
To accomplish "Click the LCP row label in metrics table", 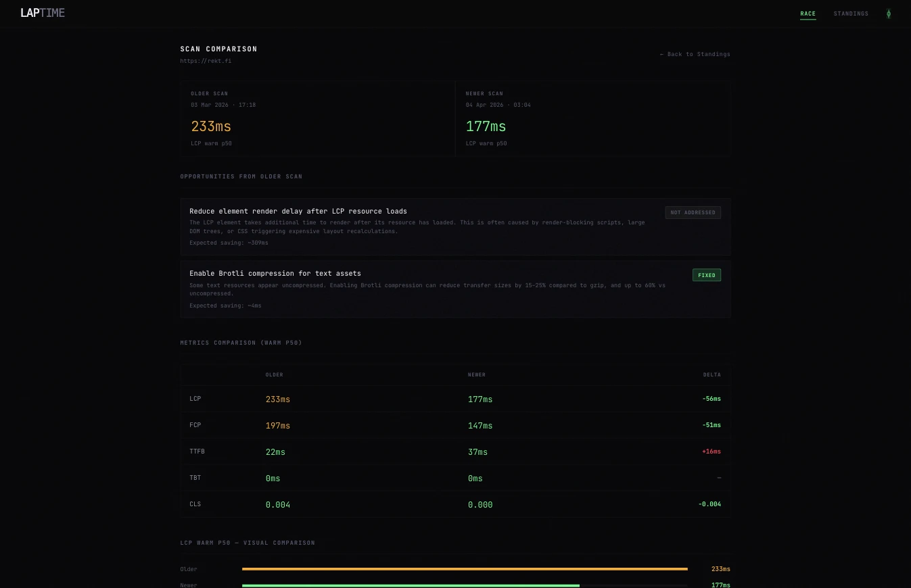I will point(195,399).
